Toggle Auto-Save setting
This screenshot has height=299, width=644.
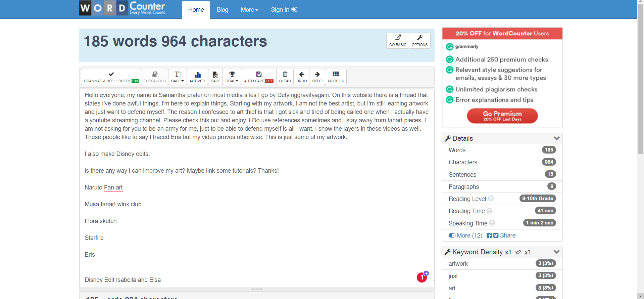(x=259, y=77)
